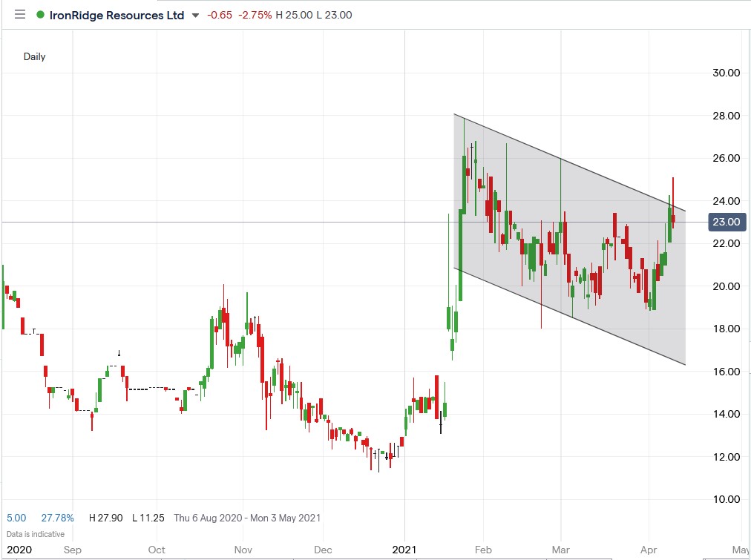751x560 pixels.
Task: Click the 2021 label on time axis
Action: pos(404,550)
